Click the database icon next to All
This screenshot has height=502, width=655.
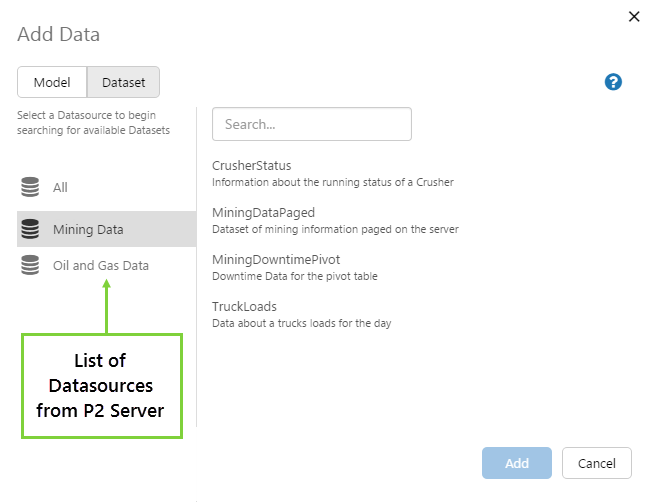[x=30, y=187]
